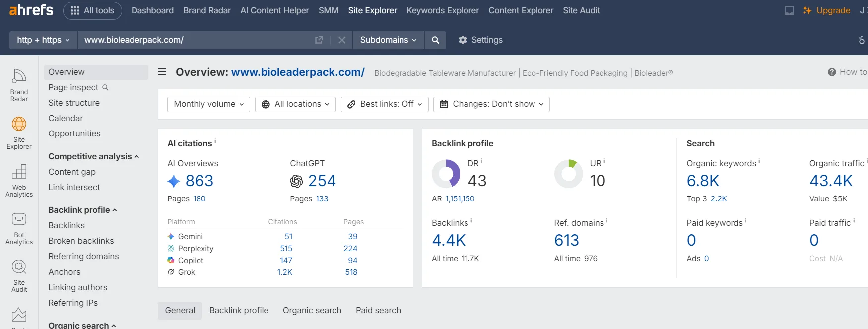Image resolution: width=868 pixels, height=329 pixels.
Task: Click the How to help icon
Action: pyautogui.click(x=832, y=72)
